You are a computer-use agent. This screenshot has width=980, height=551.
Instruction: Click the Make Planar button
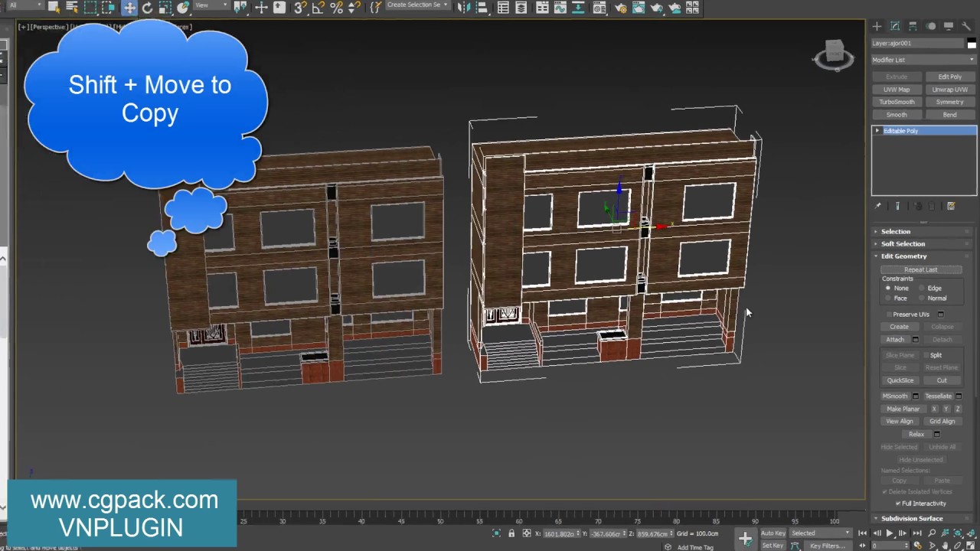pos(903,409)
